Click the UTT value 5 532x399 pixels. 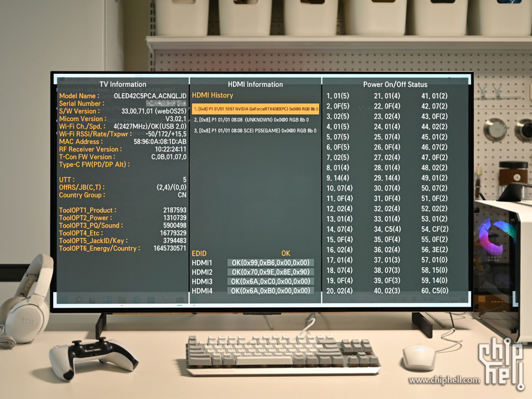(x=185, y=180)
